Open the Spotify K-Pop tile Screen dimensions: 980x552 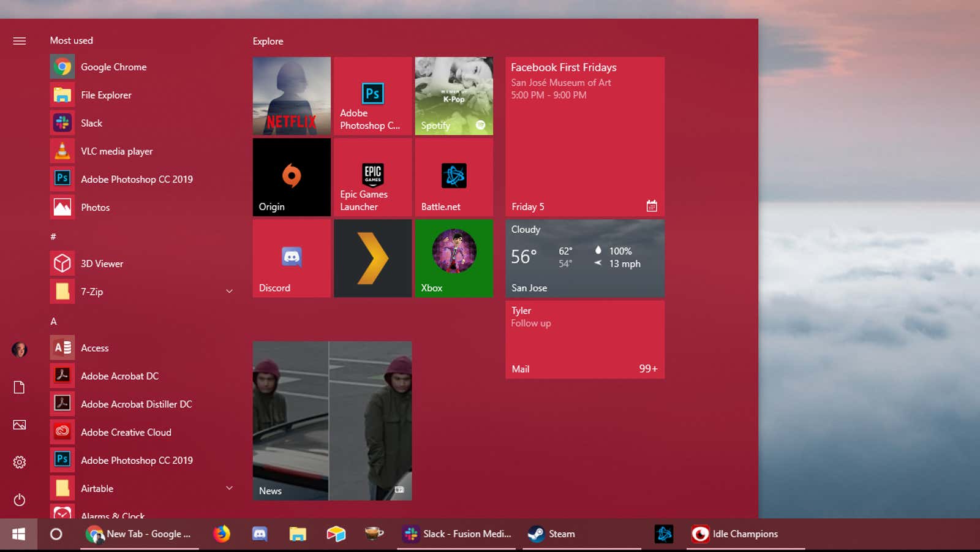(454, 96)
